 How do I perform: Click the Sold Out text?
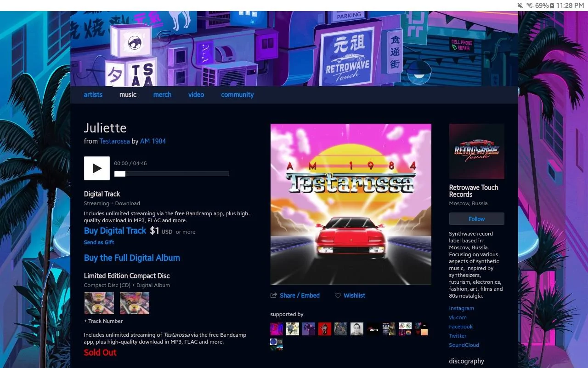tap(100, 353)
